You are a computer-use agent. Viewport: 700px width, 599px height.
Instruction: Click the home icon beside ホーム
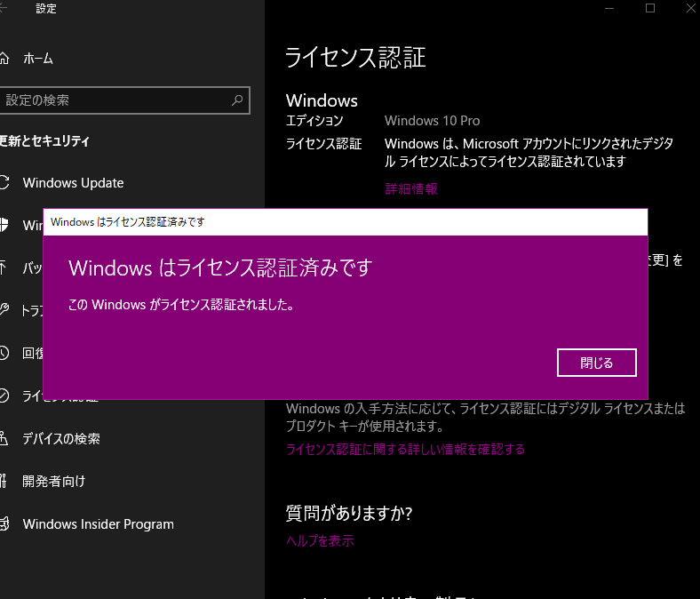[4, 58]
